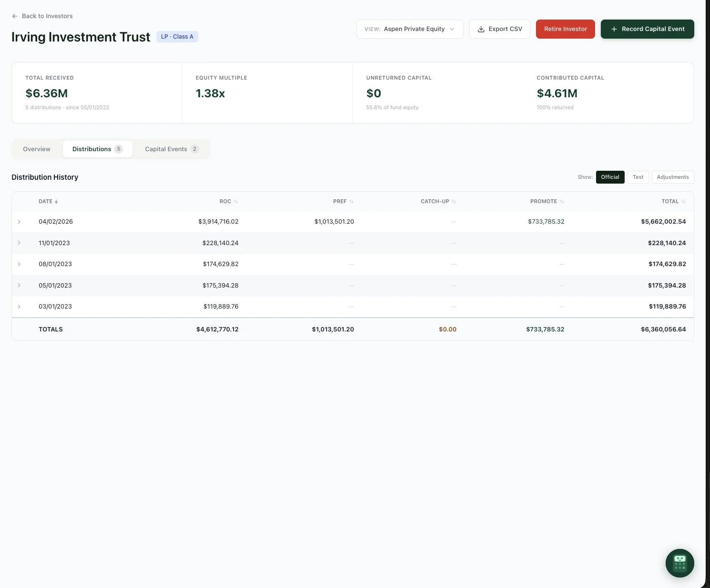This screenshot has height=588, width=710.
Task: Click the back arrow icon near Back to Investors
Action: pyautogui.click(x=15, y=16)
